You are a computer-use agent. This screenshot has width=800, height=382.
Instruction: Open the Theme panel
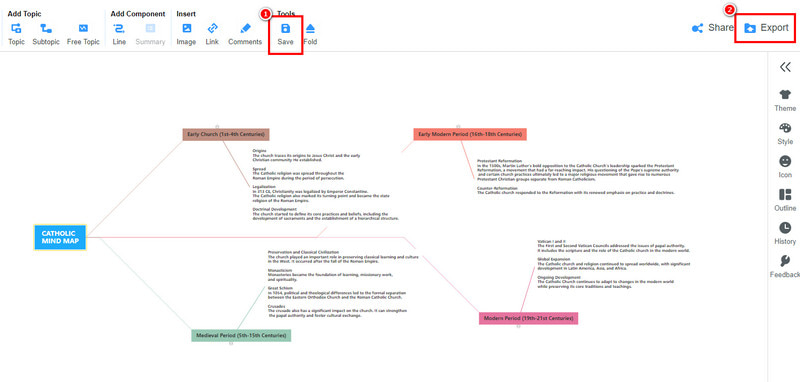[785, 100]
